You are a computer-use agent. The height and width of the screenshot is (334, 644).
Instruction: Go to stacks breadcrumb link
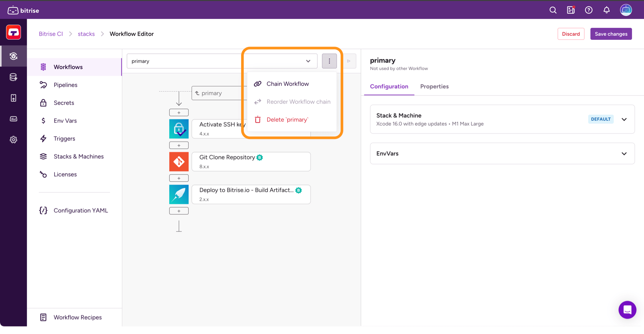pyautogui.click(x=86, y=34)
